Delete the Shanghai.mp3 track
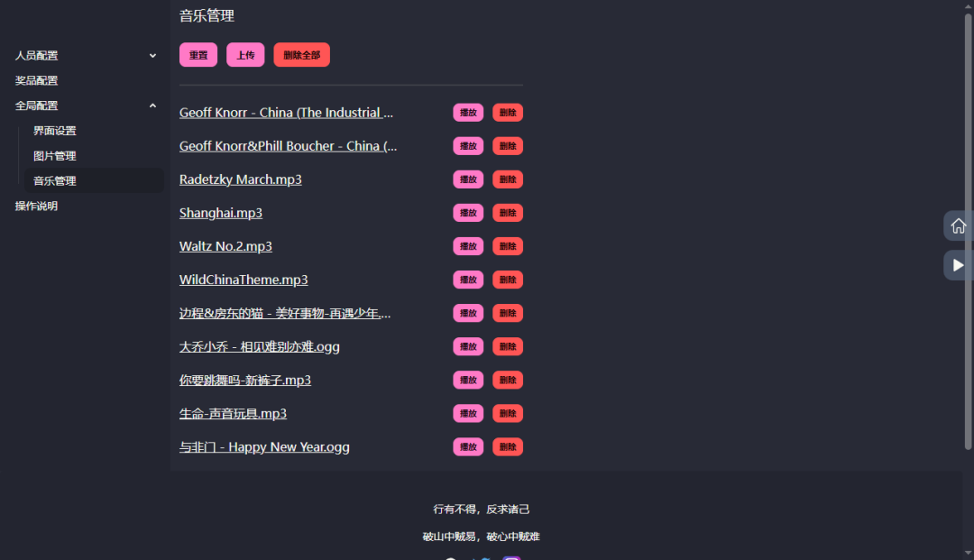This screenshot has height=560, width=974. 508,213
